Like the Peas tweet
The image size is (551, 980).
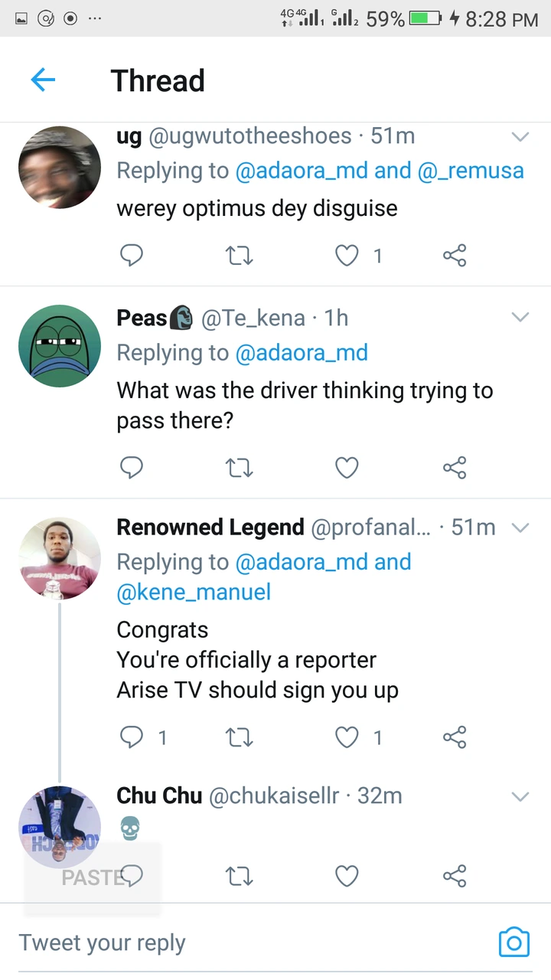(347, 467)
